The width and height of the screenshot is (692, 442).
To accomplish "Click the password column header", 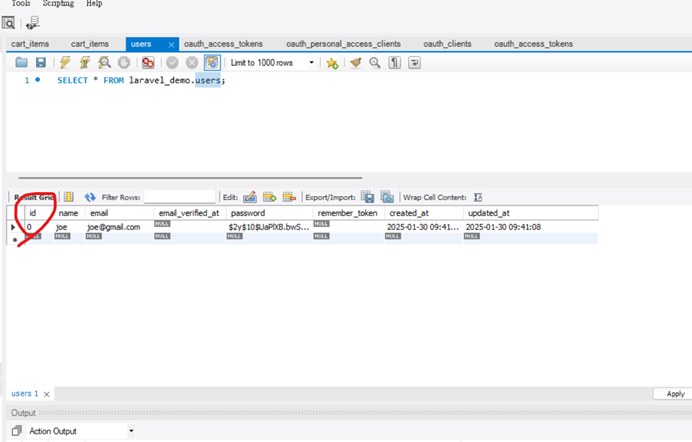I will [x=269, y=213].
